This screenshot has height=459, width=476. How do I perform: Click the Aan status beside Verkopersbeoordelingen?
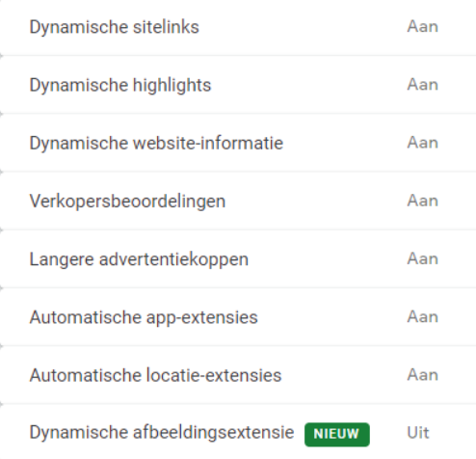click(x=422, y=201)
